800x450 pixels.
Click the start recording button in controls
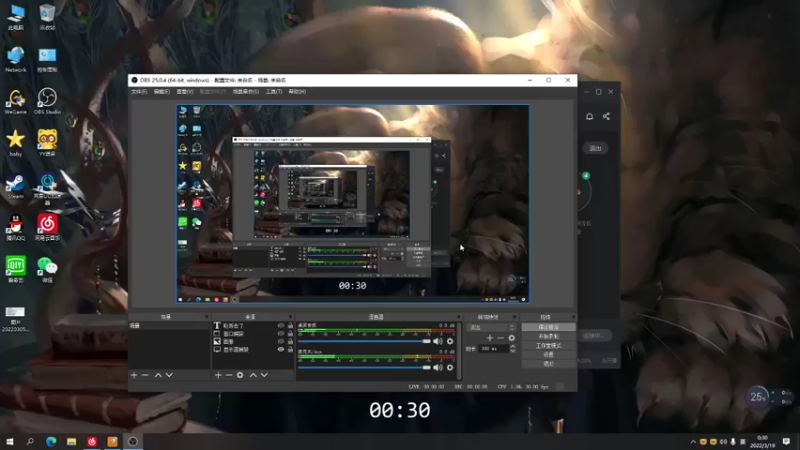click(x=548, y=336)
